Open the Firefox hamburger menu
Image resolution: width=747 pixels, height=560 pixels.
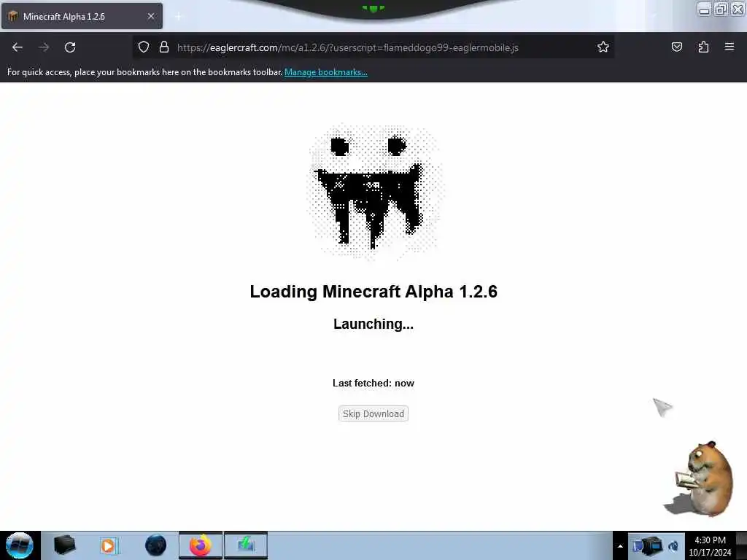729,47
